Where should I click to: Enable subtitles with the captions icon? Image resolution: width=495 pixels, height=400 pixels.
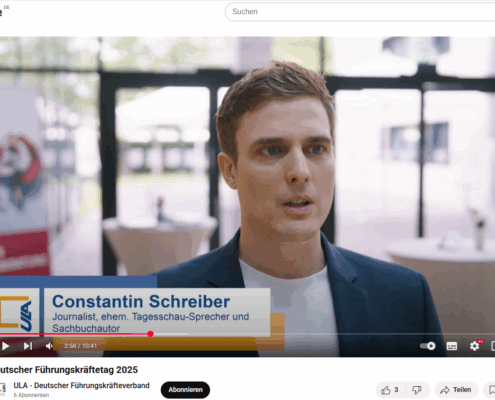tap(452, 346)
